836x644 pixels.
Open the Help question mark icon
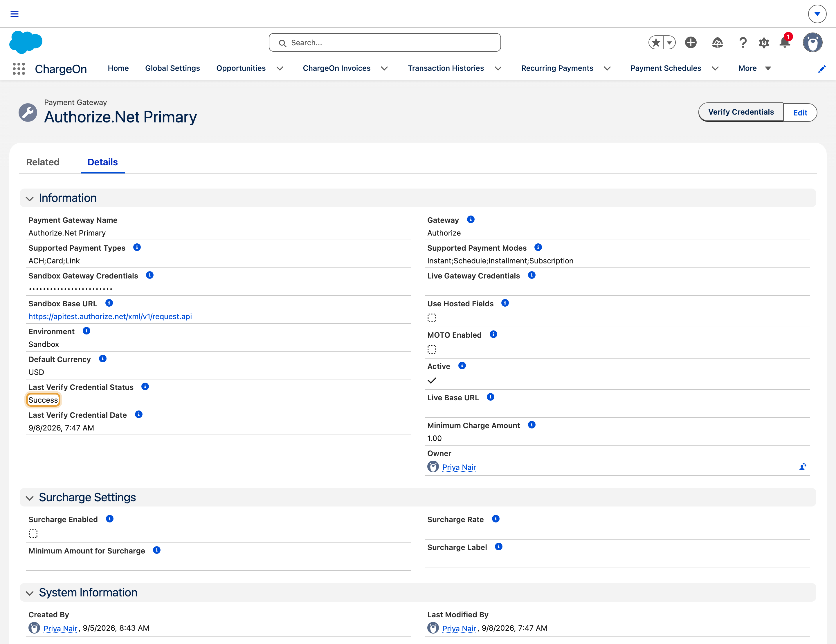pyautogui.click(x=743, y=42)
